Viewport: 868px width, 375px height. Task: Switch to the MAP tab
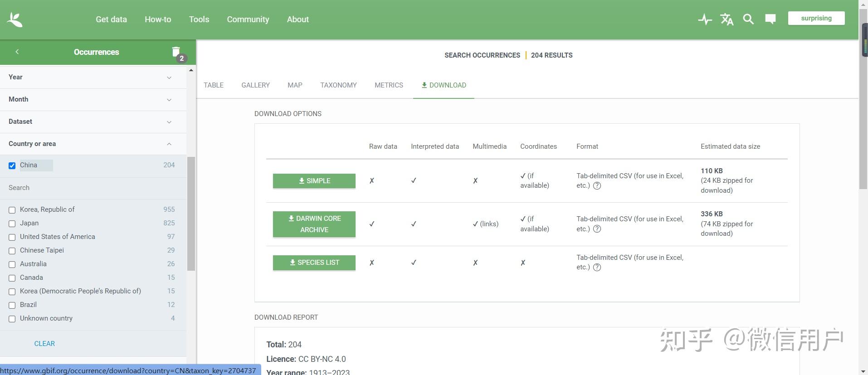point(295,85)
